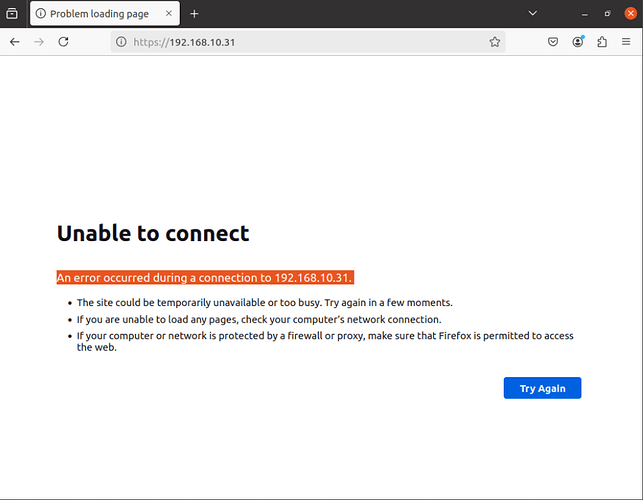This screenshot has height=500, width=643.
Task: Click the "Unable to connect" heading
Action: [x=153, y=234]
